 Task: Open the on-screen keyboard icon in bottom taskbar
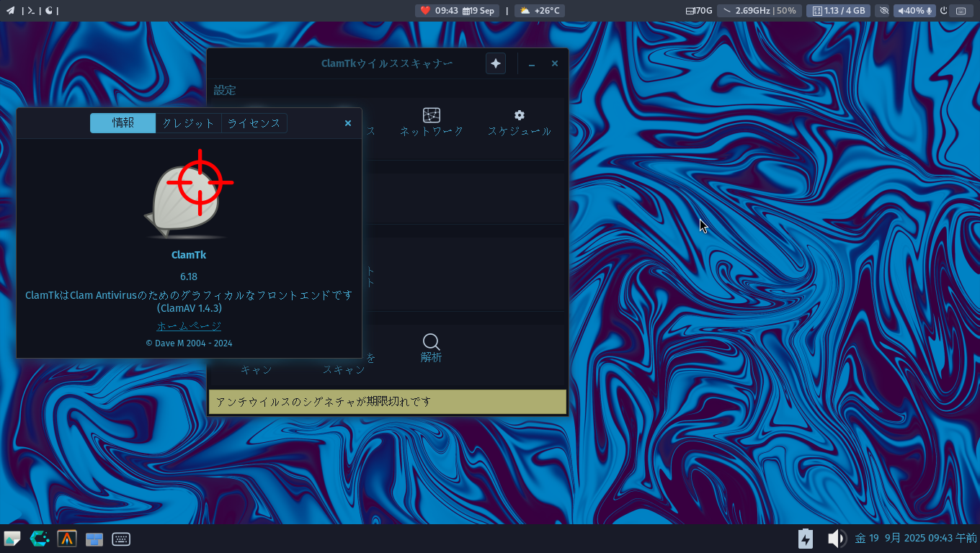coord(121,539)
